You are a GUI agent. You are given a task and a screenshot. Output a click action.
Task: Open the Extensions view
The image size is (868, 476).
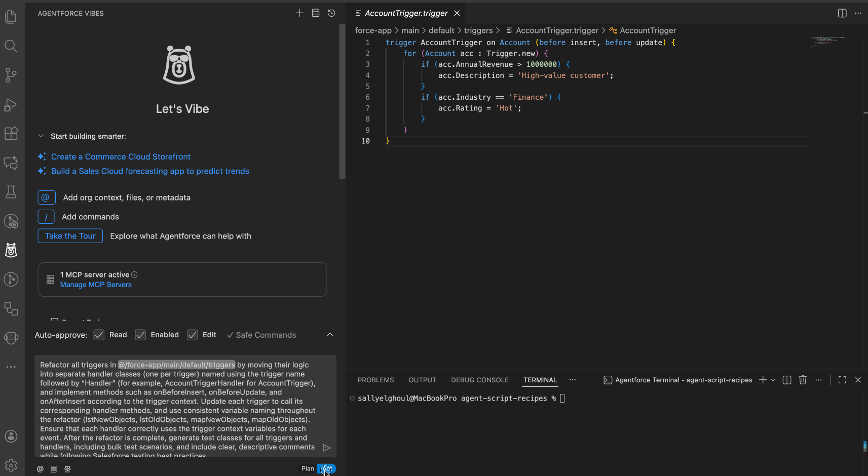[x=11, y=134]
